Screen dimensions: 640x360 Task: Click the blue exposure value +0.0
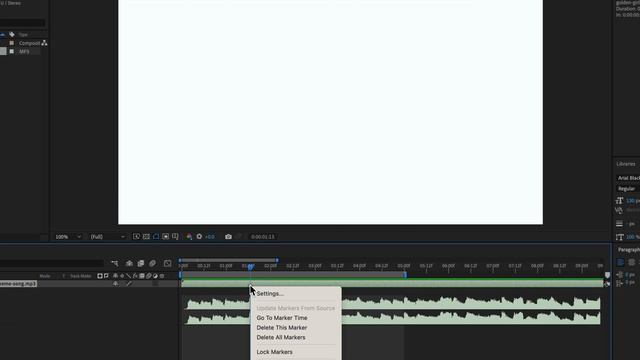click(210, 237)
